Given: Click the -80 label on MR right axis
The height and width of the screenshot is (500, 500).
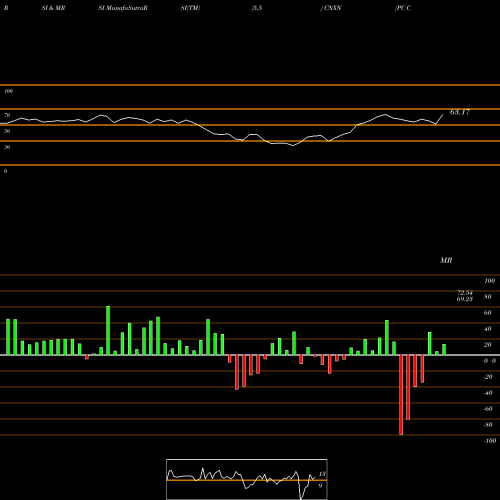Looking at the screenshot, I should click(x=488, y=425).
